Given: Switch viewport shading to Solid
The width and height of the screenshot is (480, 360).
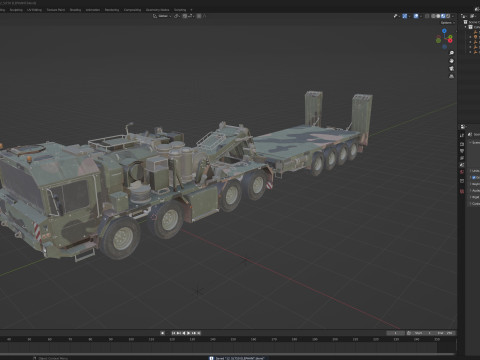Looking at the screenshot, I should (x=438, y=16).
